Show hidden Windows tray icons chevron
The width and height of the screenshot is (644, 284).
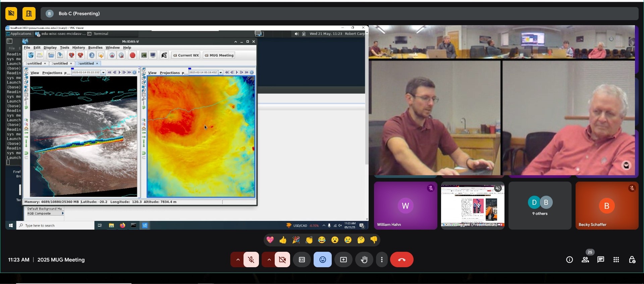coord(324,226)
